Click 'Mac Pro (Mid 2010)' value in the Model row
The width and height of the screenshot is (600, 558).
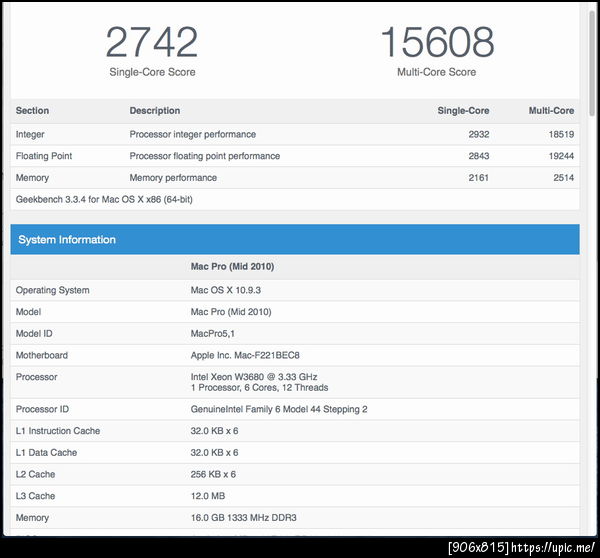(x=231, y=312)
